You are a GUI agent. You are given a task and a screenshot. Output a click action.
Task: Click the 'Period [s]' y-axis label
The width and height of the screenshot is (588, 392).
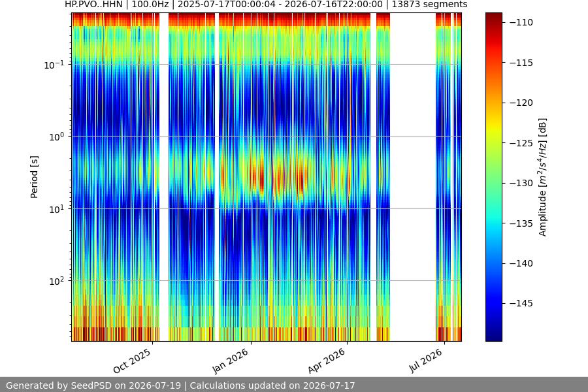tap(34, 177)
